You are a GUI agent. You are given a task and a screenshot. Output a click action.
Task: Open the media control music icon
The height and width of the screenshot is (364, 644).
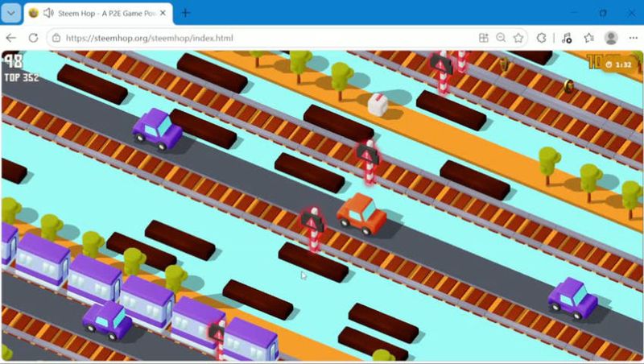[567, 38]
